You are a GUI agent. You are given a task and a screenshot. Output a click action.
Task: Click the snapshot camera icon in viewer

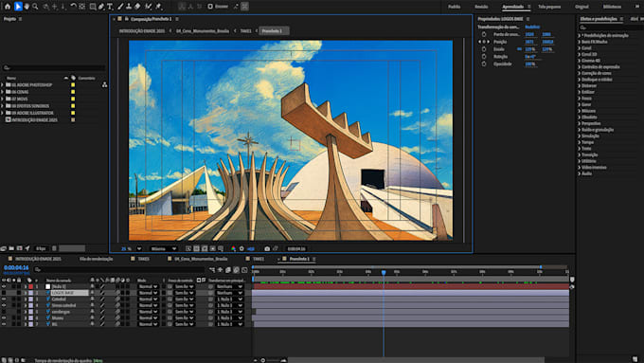tap(267, 248)
